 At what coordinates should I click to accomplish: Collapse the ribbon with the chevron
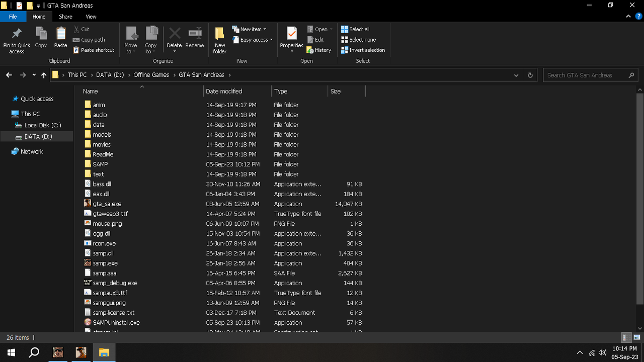tap(628, 17)
